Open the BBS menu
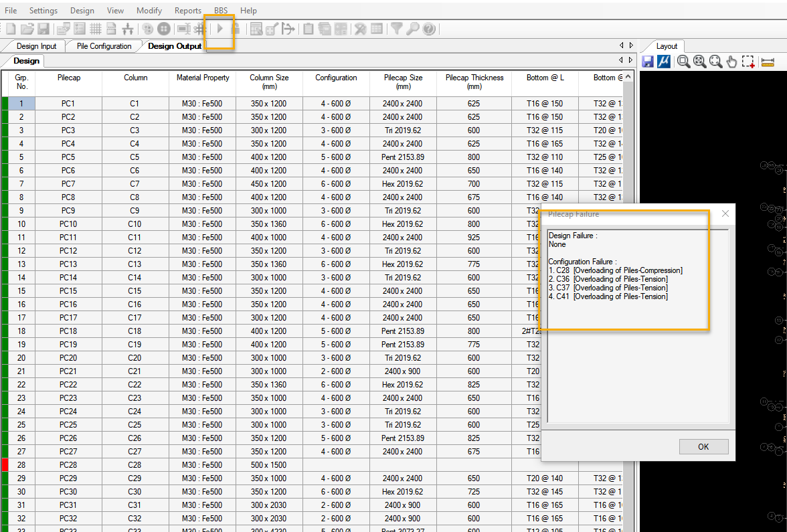Screen dimensions: 787x532 point(221,10)
